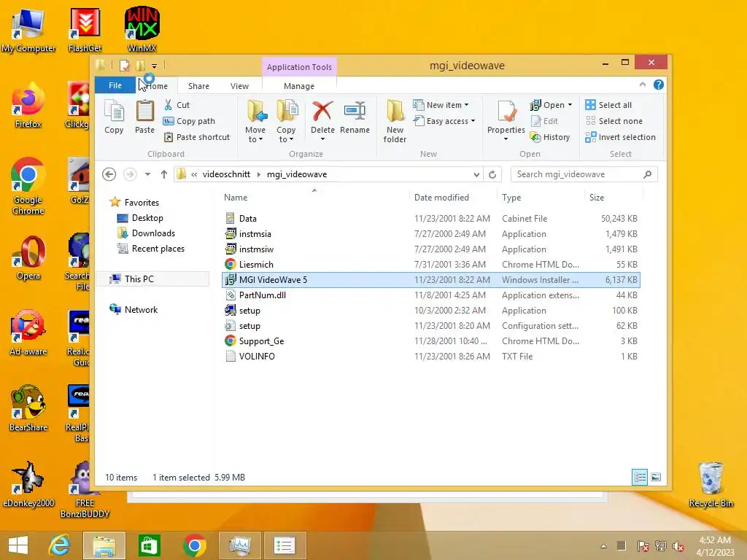Click Paste shortcut in ribbon
747x560 pixels.
[197, 137]
